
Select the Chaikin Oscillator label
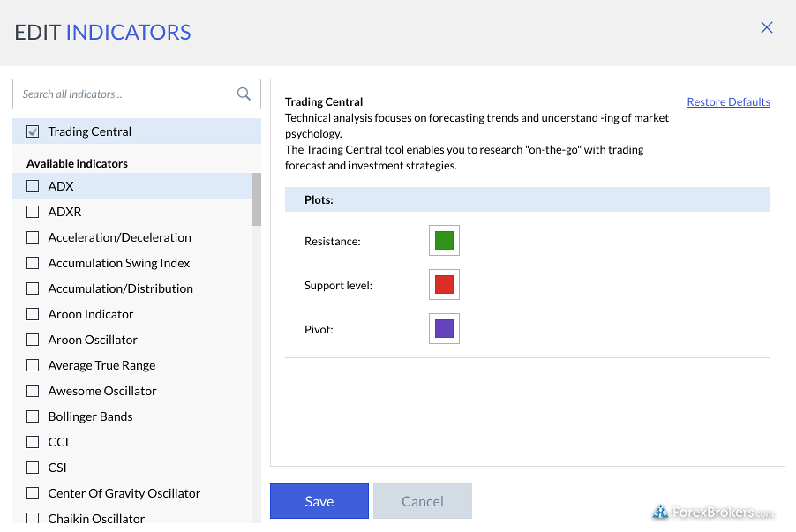(96, 518)
